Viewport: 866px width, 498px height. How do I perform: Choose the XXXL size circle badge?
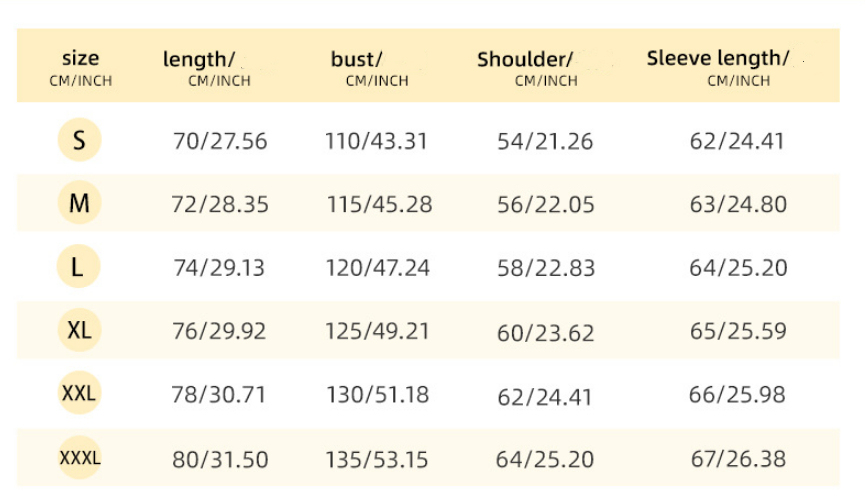(79, 459)
